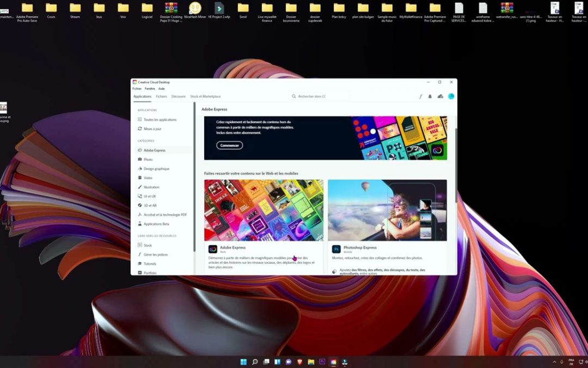Click the Commencer button in the banner

pos(230,146)
